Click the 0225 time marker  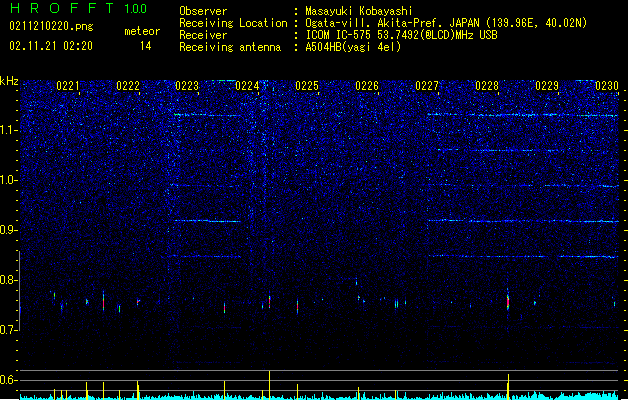pyautogui.click(x=307, y=86)
